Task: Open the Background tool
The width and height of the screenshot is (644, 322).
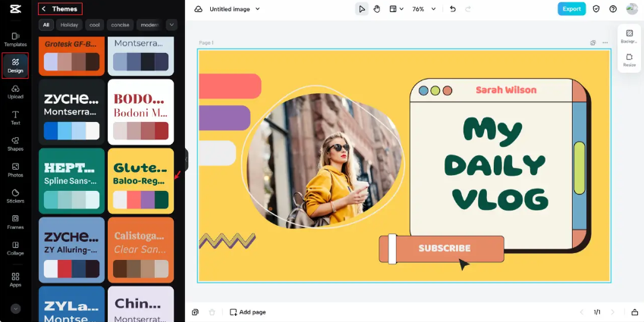Action: [x=630, y=36]
